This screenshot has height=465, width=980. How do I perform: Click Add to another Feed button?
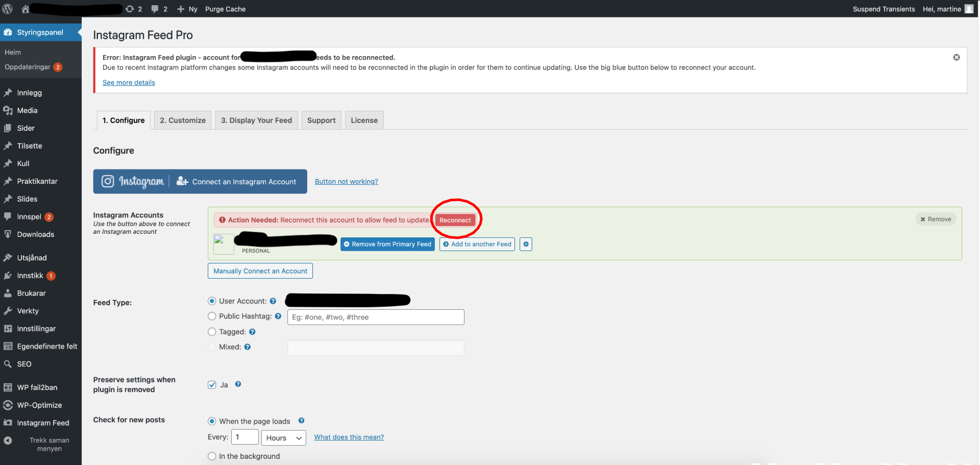477,244
